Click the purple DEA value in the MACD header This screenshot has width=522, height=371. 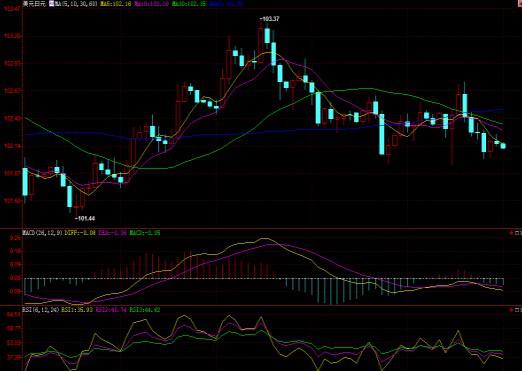point(113,233)
